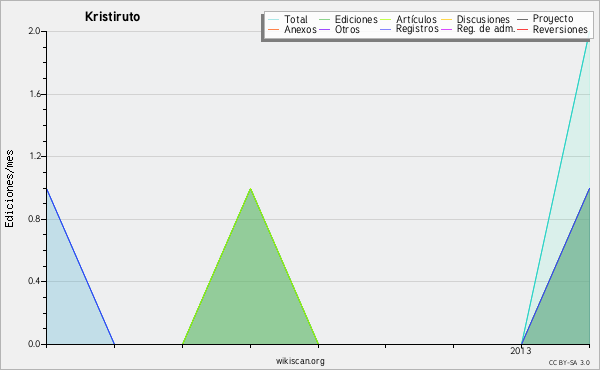Click the 2.0 y-axis value
The image size is (600, 370).
tap(34, 31)
